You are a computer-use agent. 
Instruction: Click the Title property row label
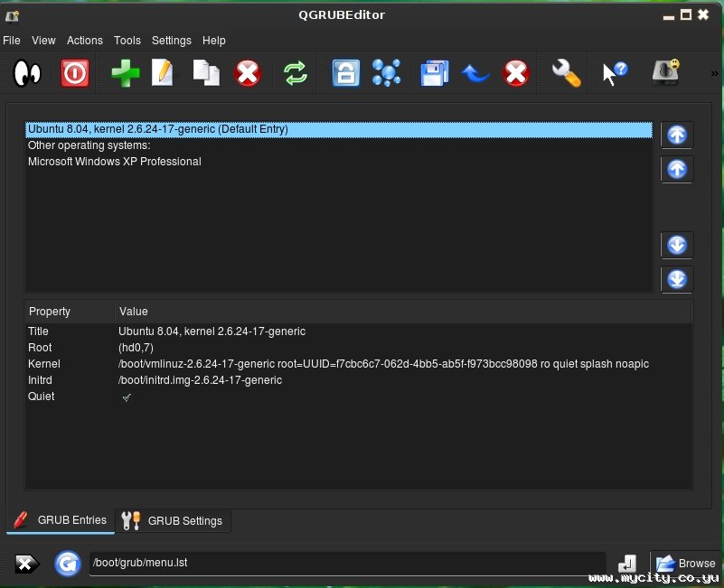click(x=38, y=331)
